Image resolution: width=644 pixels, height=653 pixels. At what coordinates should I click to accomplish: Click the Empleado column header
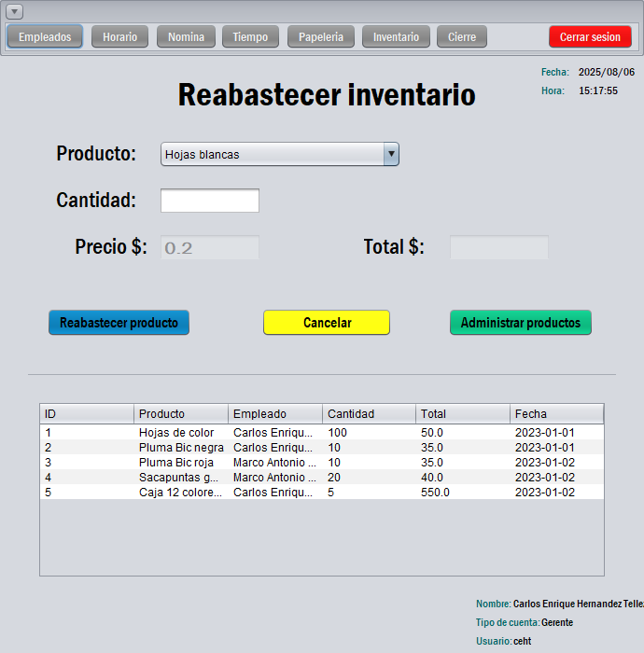pos(275,414)
